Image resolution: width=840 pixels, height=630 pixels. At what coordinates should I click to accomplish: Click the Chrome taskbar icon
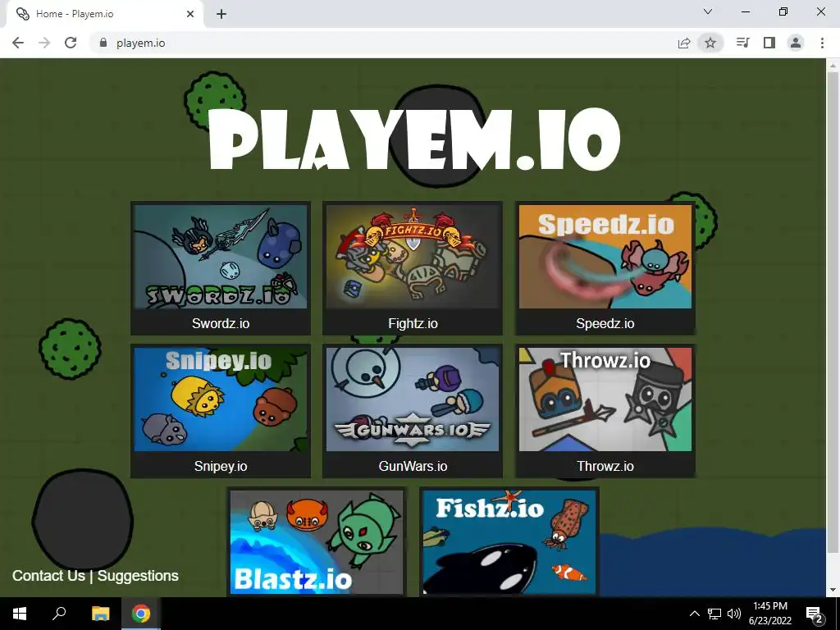coord(141,614)
